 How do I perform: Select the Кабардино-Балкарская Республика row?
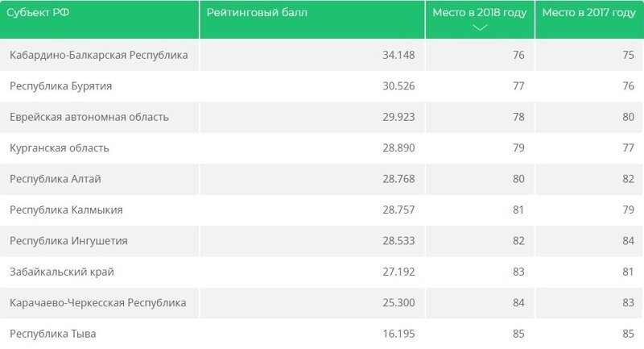click(x=98, y=55)
